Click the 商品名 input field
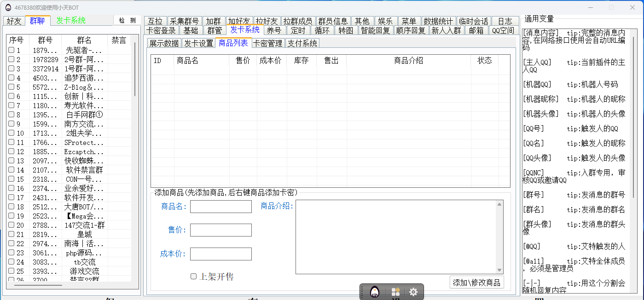The width and height of the screenshot is (644, 300). coord(220,207)
